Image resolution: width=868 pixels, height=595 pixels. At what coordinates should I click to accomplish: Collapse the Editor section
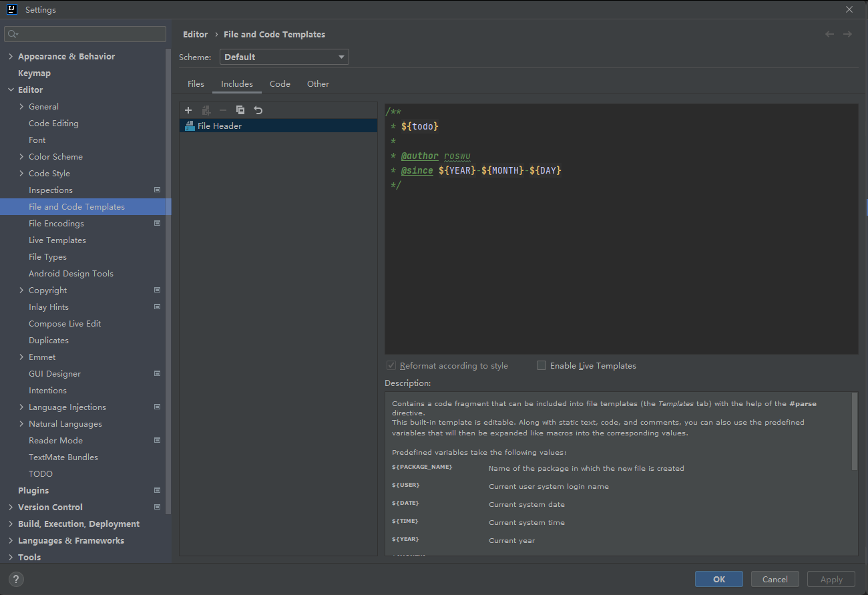[x=11, y=89]
